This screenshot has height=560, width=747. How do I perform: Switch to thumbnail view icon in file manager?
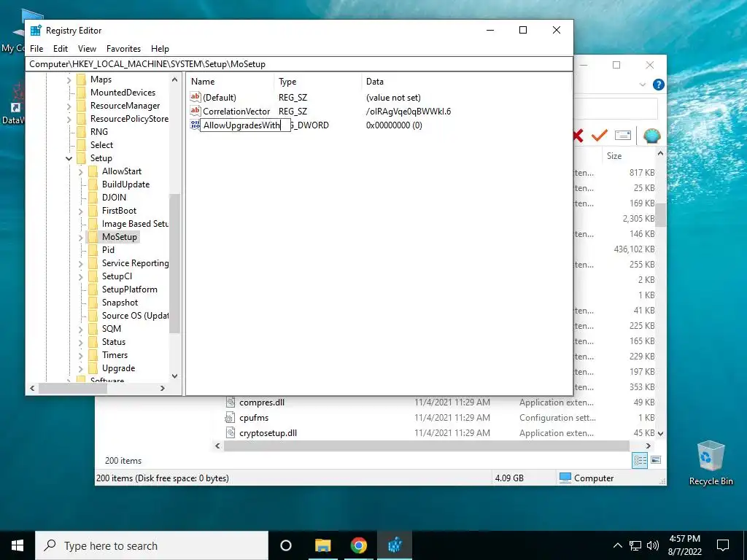pyautogui.click(x=656, y=460)
